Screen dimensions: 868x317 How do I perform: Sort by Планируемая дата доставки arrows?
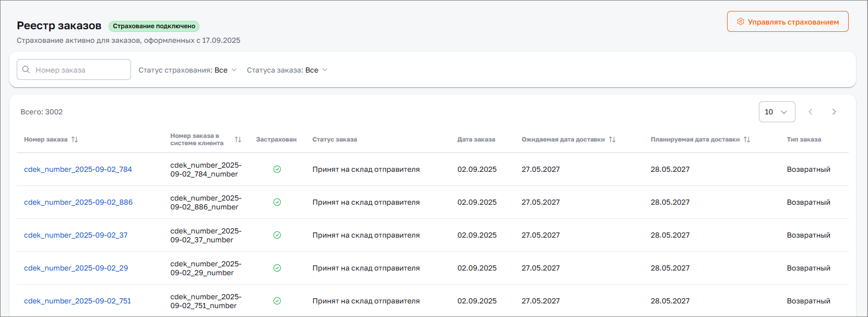[x=747, y=139]
